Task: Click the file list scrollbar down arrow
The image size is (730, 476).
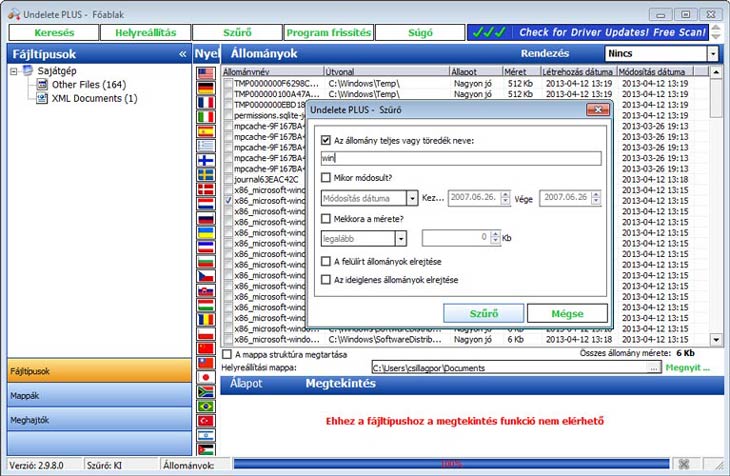Action: tap(716, 340)
